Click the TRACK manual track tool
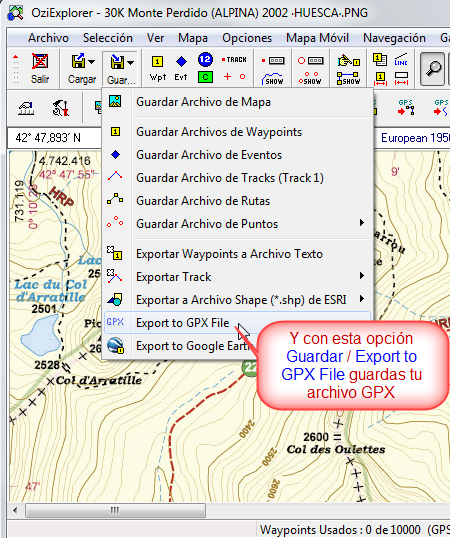The height and width of the screenshot is (538, 450). pyautogui.click(x=234, y=60)
